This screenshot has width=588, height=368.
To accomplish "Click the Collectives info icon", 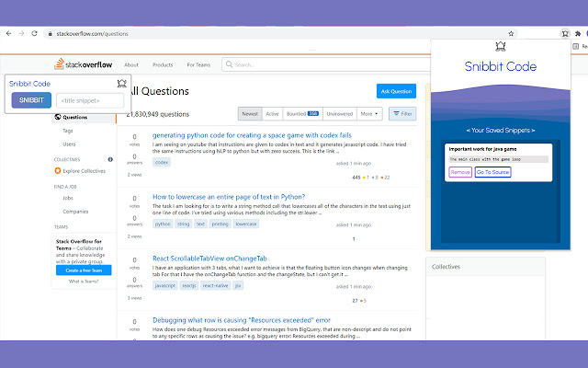I will 110,159.
